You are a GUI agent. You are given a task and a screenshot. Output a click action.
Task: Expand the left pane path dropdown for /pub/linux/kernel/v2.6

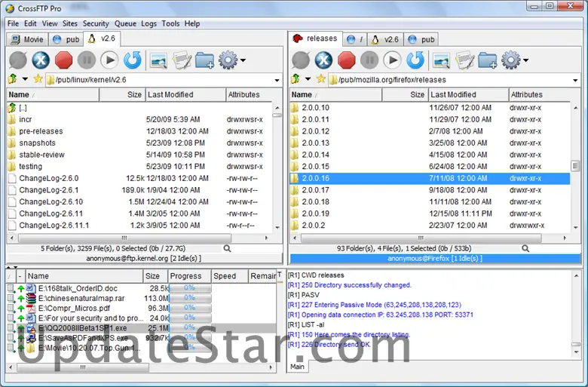(x=277, y=80)
